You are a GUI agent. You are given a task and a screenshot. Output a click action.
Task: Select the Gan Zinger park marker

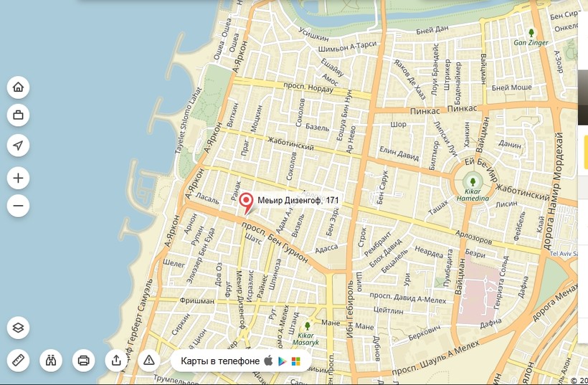[x=531, y=33]
